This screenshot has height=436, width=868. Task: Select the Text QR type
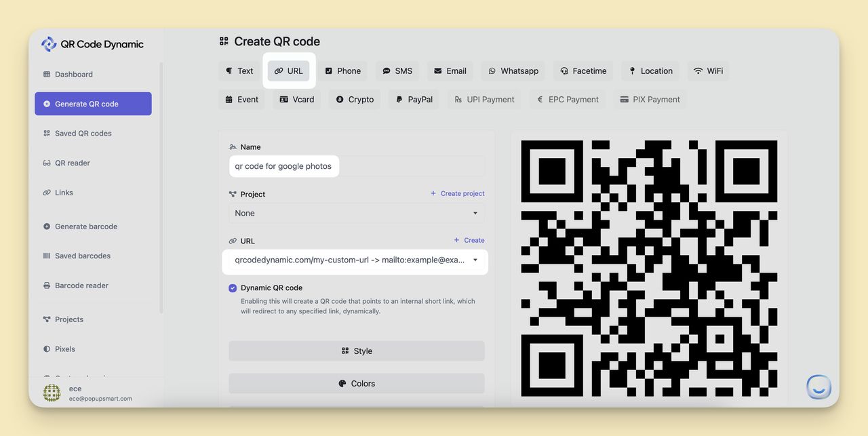[239, 71]
